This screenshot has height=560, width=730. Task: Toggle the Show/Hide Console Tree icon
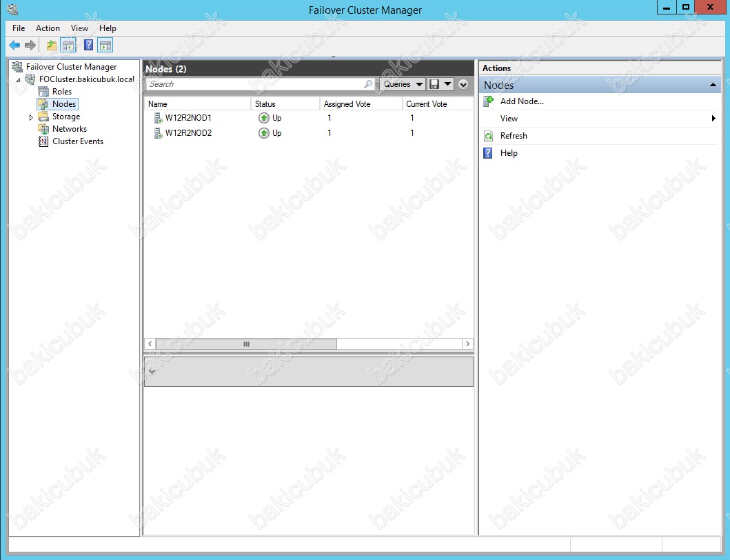(68, 46)
